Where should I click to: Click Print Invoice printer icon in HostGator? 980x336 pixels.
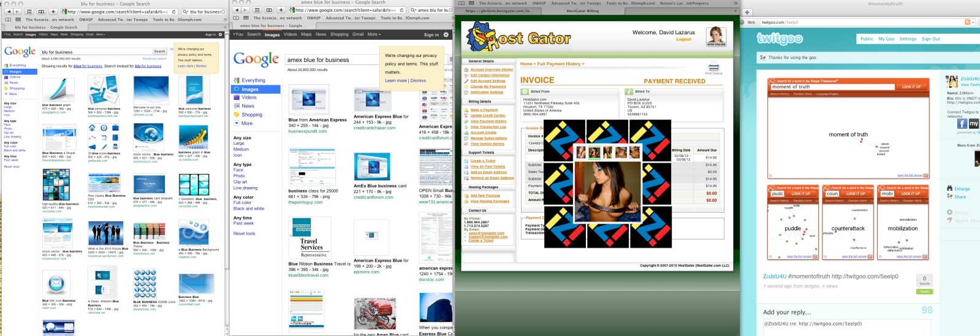coord(713,67)
